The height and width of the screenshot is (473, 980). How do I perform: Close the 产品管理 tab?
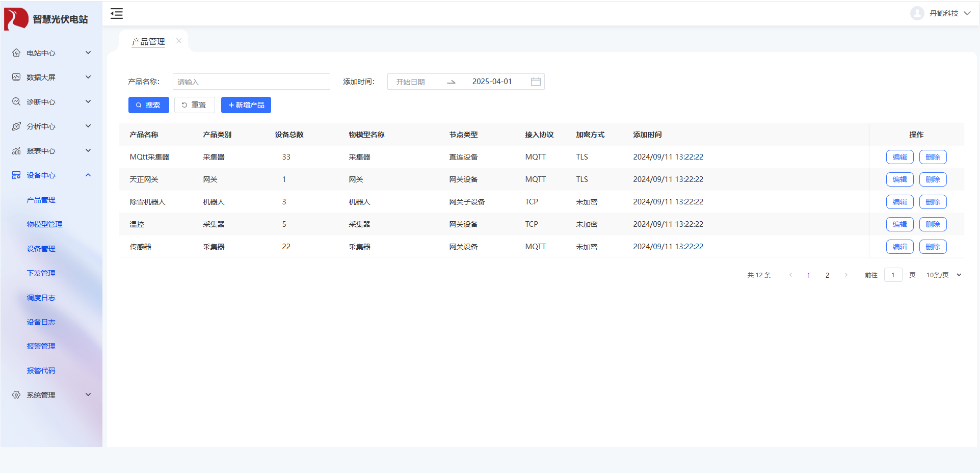point(179,41)
